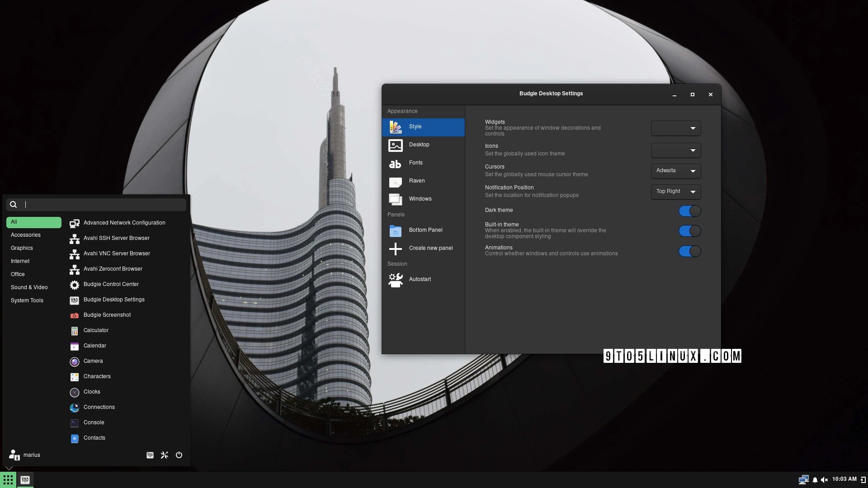Screen dimensions: 868x488
Task: Toggle the Animations switch
Action: coord(689,251)
